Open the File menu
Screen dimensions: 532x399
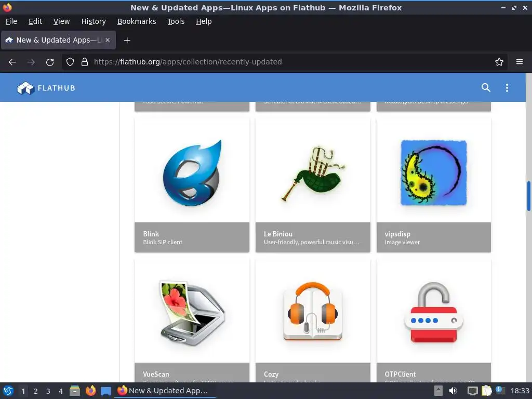point(11,21)
